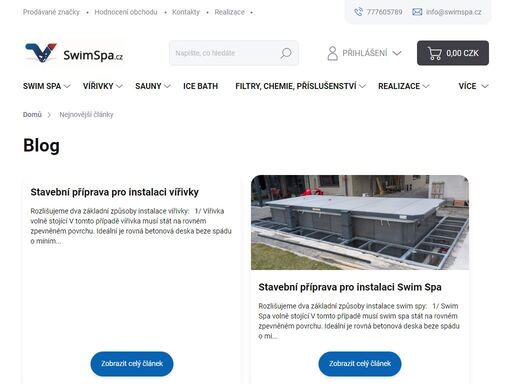Viewport: 512px width, 384px height.
Task: Click the Blog page heading
Action: coord(41,145)
